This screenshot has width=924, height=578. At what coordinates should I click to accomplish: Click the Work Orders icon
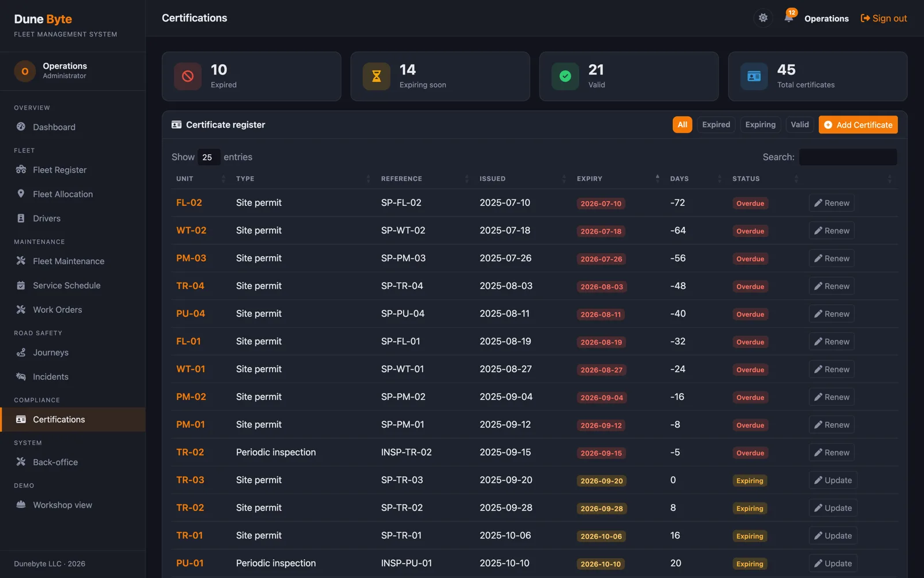[x=21, y=309]
